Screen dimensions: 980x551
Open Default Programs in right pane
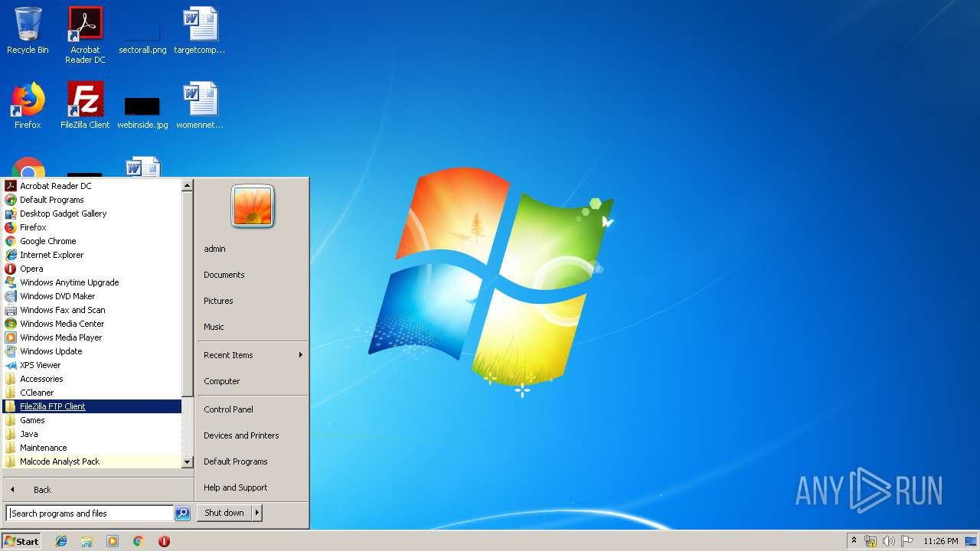[x=252, y=461]
